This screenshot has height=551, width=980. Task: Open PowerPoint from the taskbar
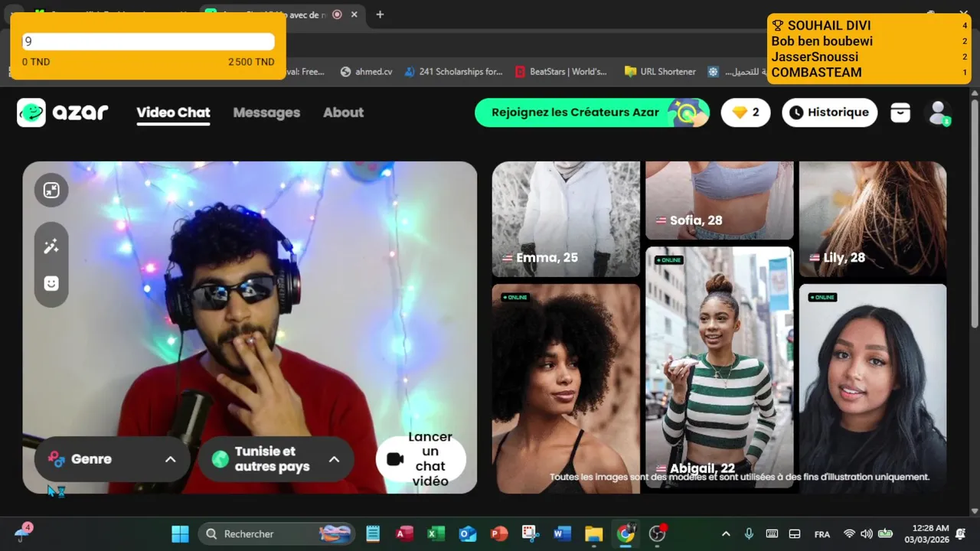(498, 534)
